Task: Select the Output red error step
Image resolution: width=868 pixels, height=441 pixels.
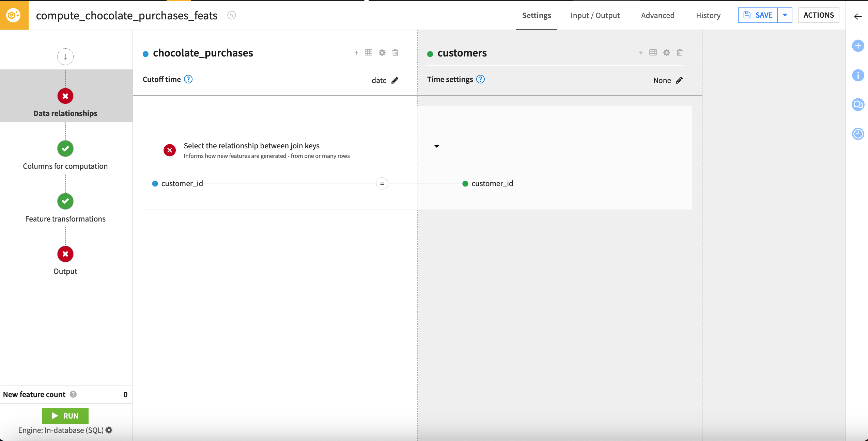Action: tap(65, 254)
